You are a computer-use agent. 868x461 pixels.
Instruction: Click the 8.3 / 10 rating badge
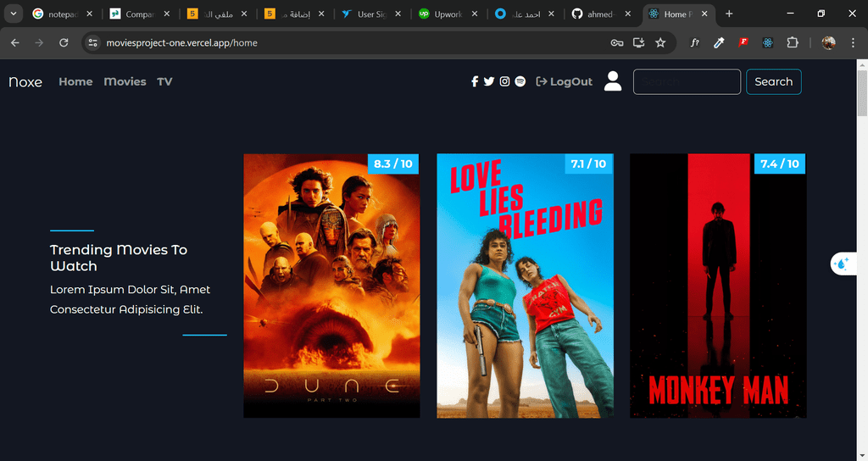[x=393, y=164]
